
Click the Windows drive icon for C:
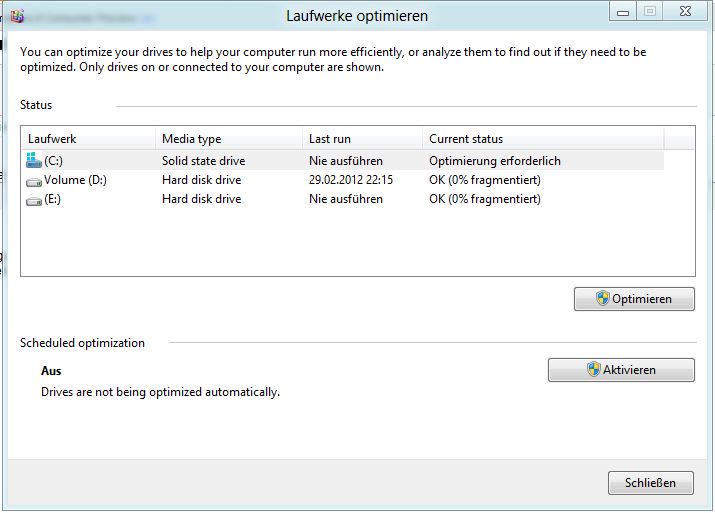(x=35, y=160)
